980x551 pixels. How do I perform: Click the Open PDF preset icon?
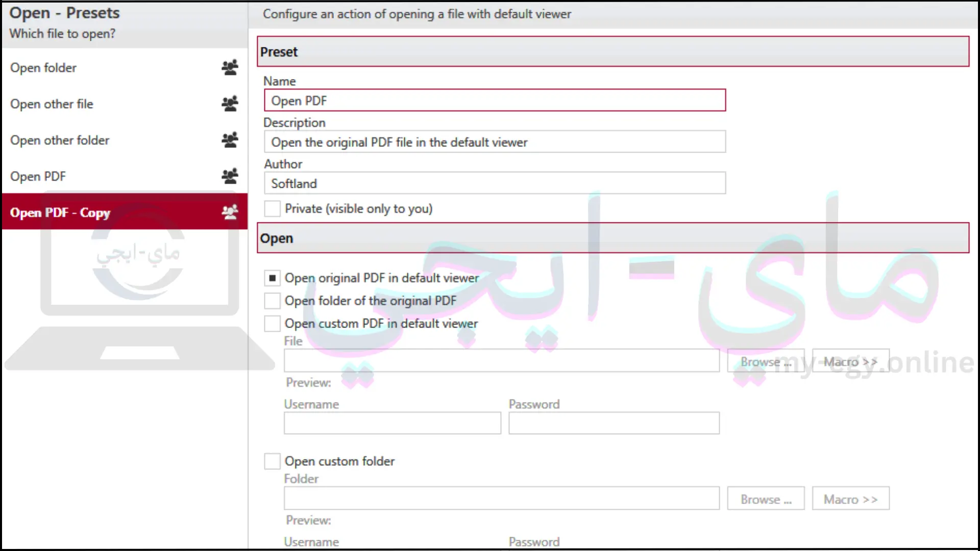[x=229, y=176]
